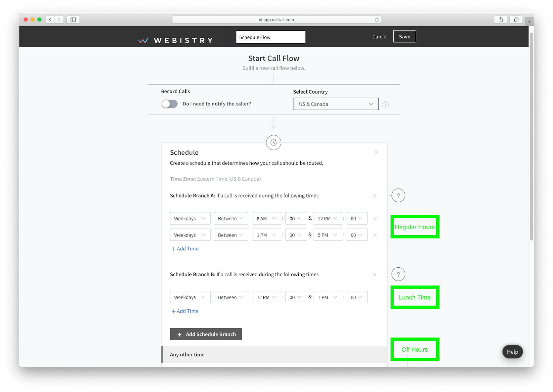Open minutes dropdown after Branch B 12 PM start
Image resolution: width=553 pixels, height=392 pixels.
(296, 297)
